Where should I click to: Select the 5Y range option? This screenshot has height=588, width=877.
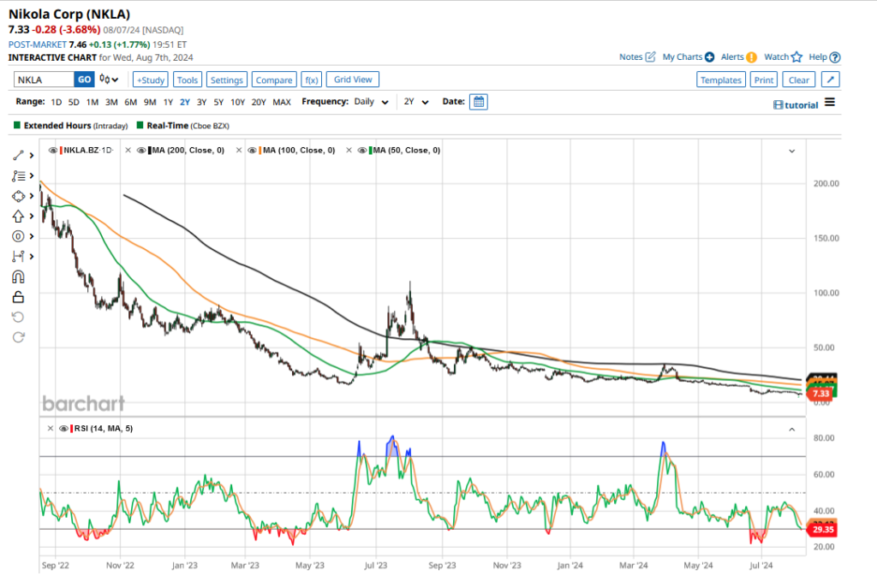click(x=218, y=102)
